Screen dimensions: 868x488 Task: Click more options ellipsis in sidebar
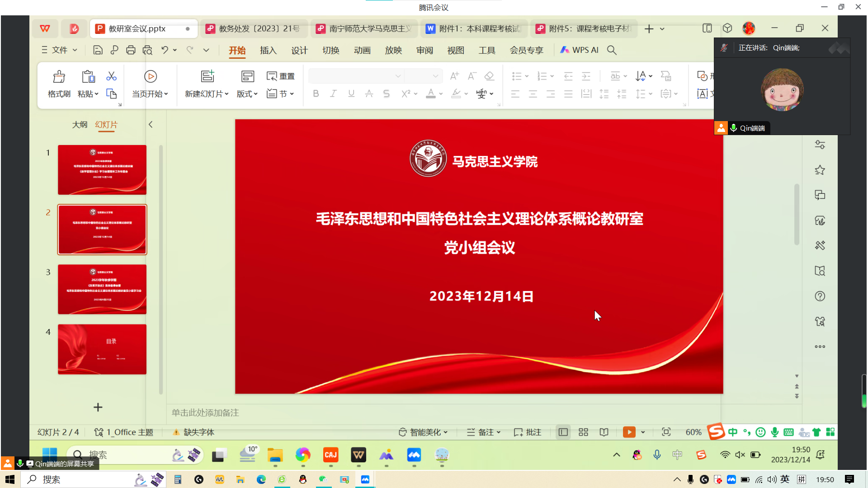[820, 347]
